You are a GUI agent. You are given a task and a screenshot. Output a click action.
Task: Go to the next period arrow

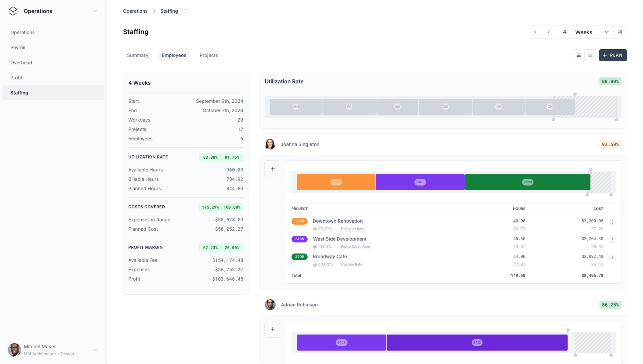click(549, 32)
